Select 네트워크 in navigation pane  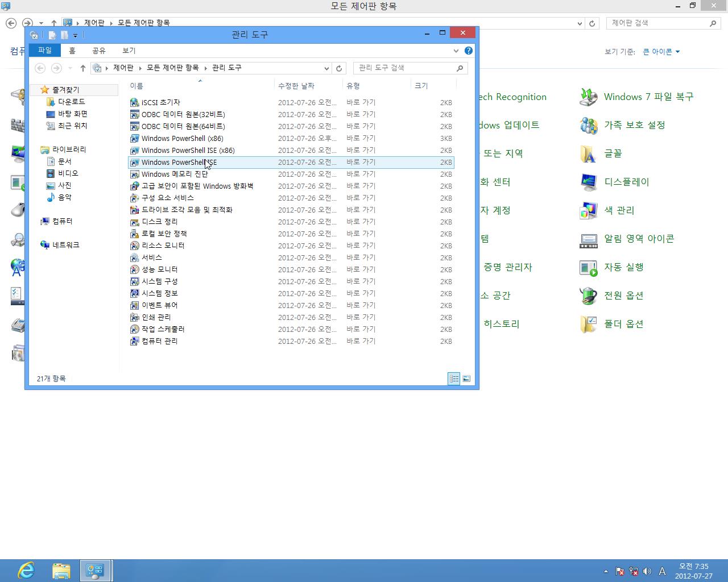[65, 245]
